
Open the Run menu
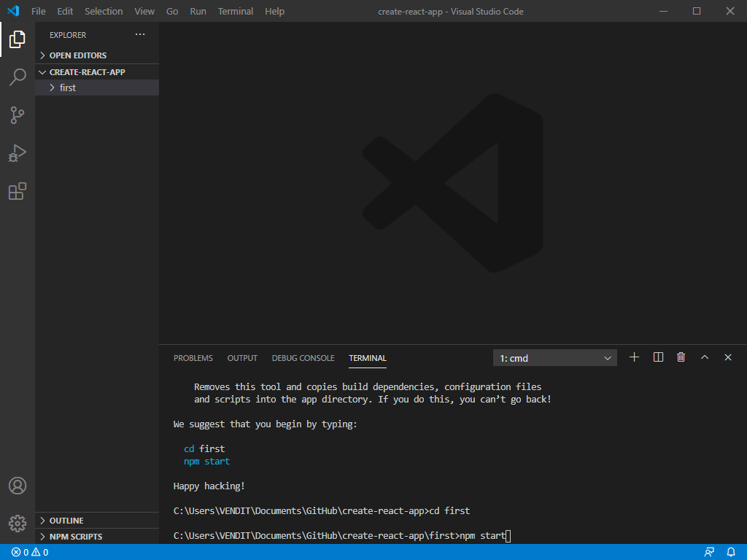(198, 11)
